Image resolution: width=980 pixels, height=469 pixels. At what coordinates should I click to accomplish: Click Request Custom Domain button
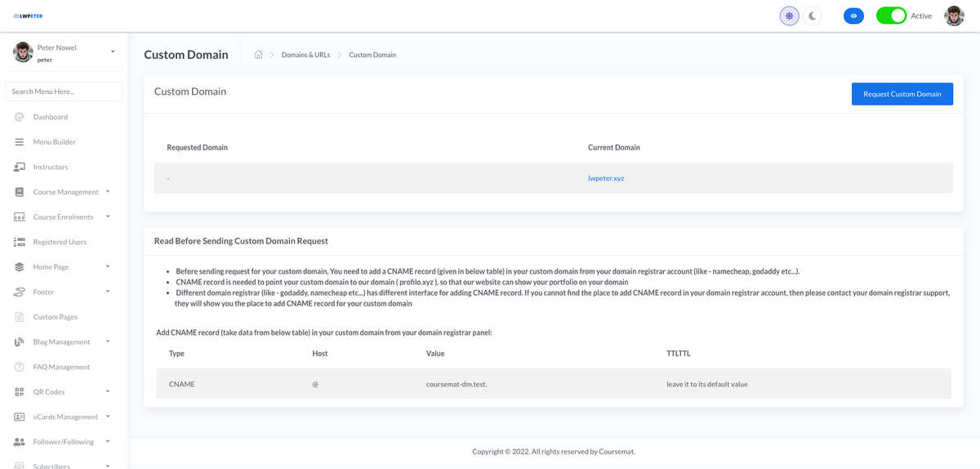pyautogui.click(x=902, y=94)
